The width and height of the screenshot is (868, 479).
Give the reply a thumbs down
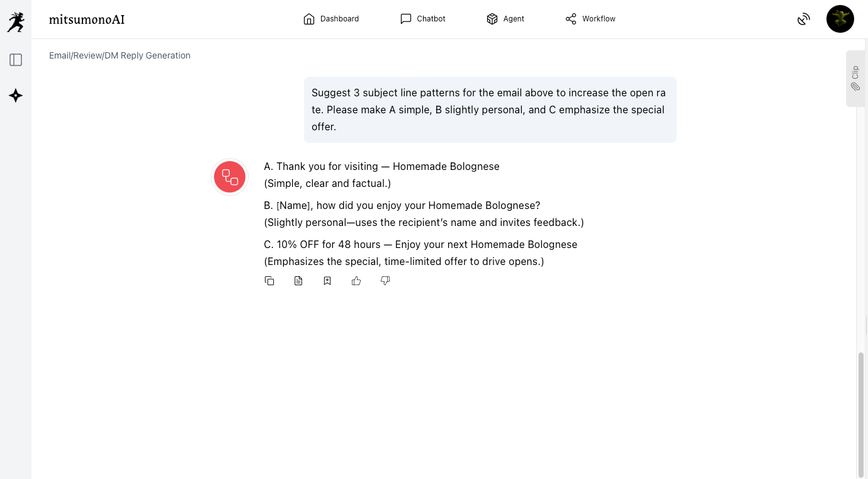tap(385, 281)
